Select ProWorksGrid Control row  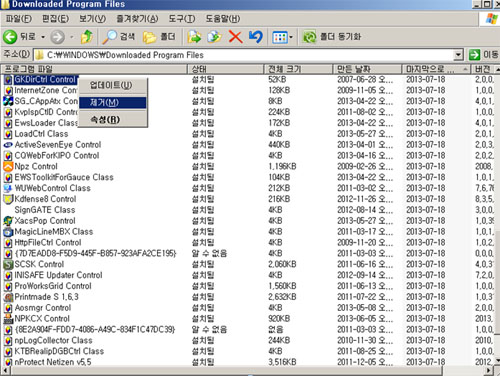(x=248, y=286)
